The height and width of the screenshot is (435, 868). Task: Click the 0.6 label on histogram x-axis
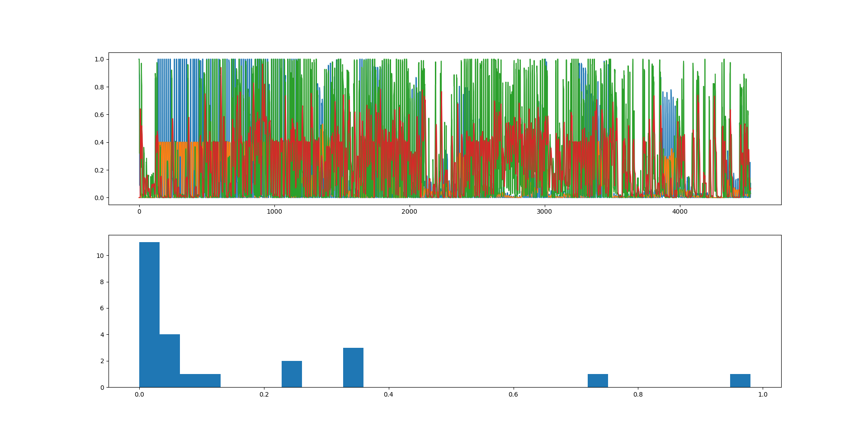pos(513,394)
